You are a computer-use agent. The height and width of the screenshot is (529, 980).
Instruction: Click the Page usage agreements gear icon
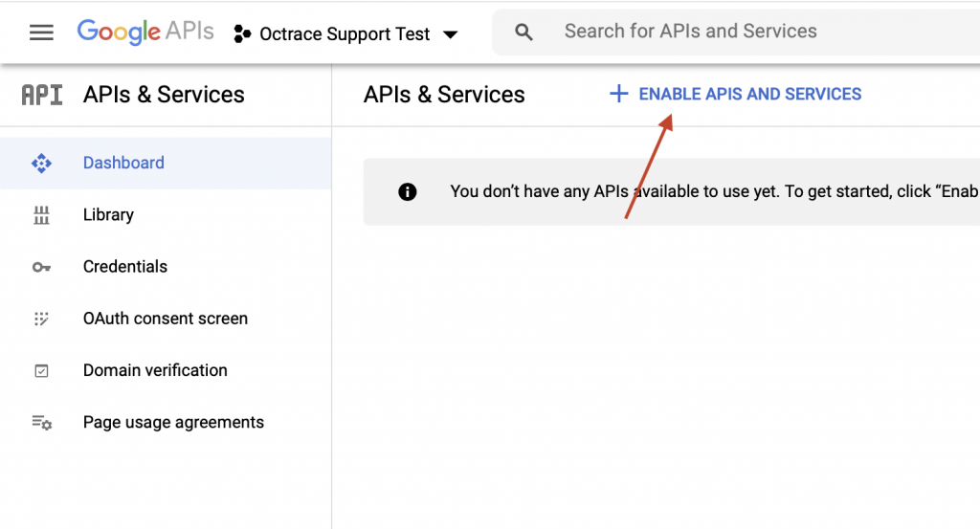pos(42,423)
